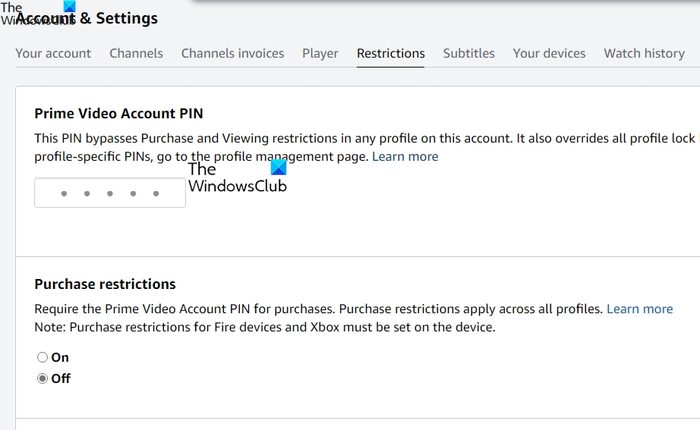This screenshot has height=430, width=700.
Task: View the Your devices tab
Action: click(x=549, y=54)
